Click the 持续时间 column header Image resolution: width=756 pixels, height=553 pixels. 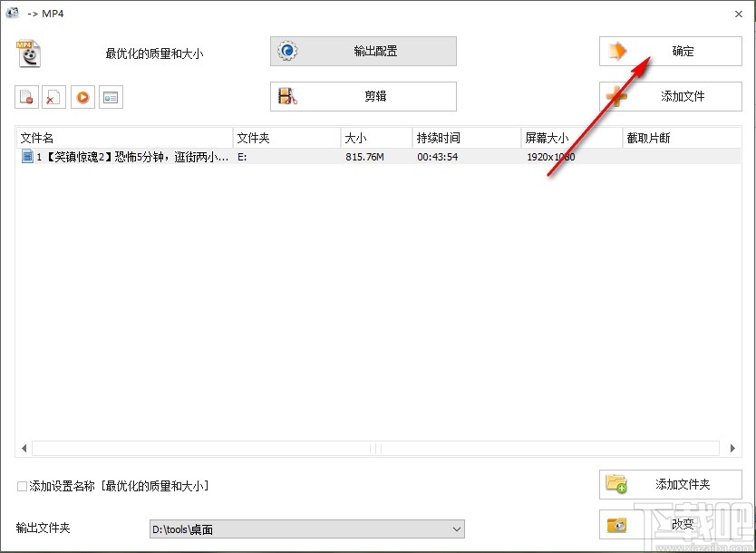[x=467, y=138]
